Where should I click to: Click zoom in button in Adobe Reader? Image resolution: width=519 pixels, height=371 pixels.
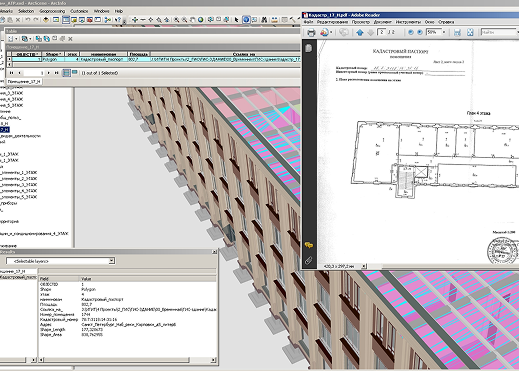click(x=420, y=32)
